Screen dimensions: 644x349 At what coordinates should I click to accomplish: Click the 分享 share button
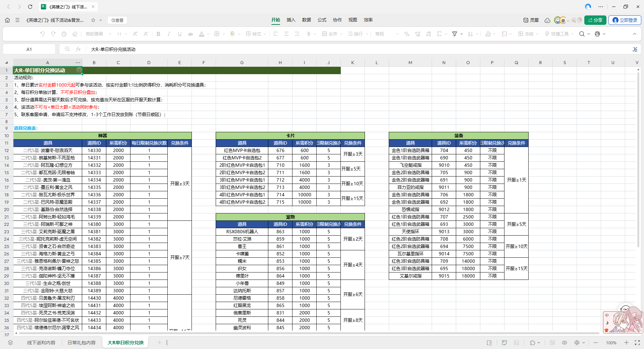point(595,20)
